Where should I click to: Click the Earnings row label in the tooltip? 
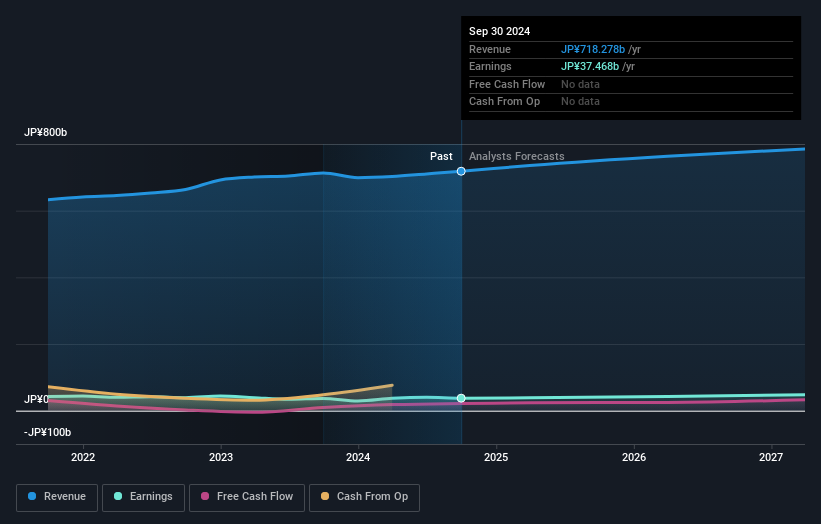(490, 66)
